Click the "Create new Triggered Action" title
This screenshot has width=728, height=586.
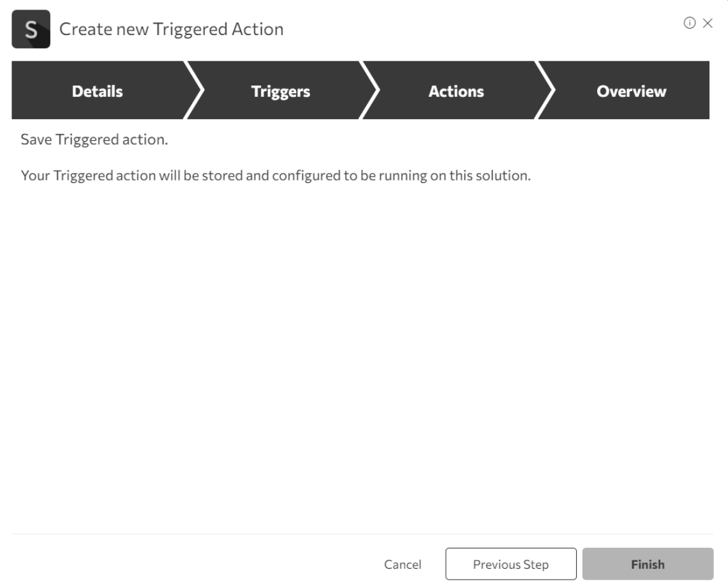coord(171,29)
